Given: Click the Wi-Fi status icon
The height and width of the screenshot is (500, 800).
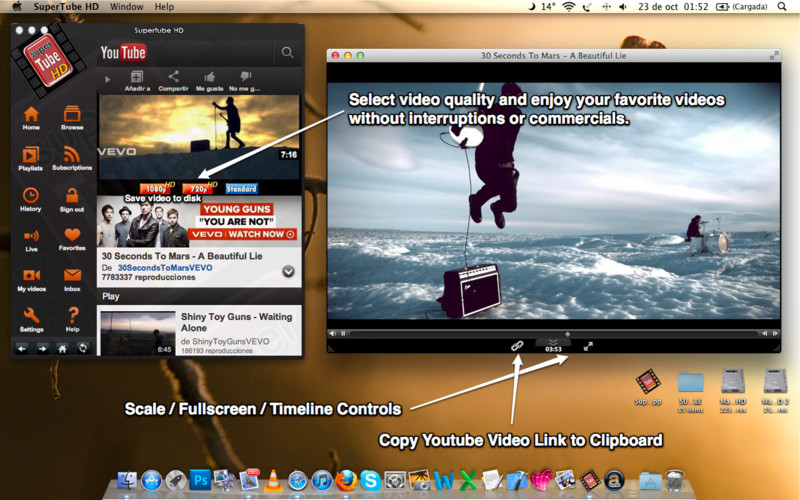Looking at the screenshot, I should pos(568,7).
